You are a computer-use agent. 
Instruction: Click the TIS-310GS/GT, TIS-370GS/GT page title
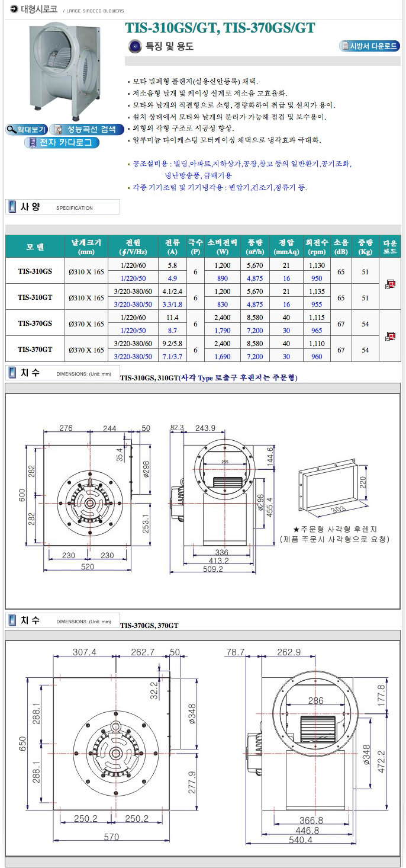pyautogui.click(x=220, y=28)
